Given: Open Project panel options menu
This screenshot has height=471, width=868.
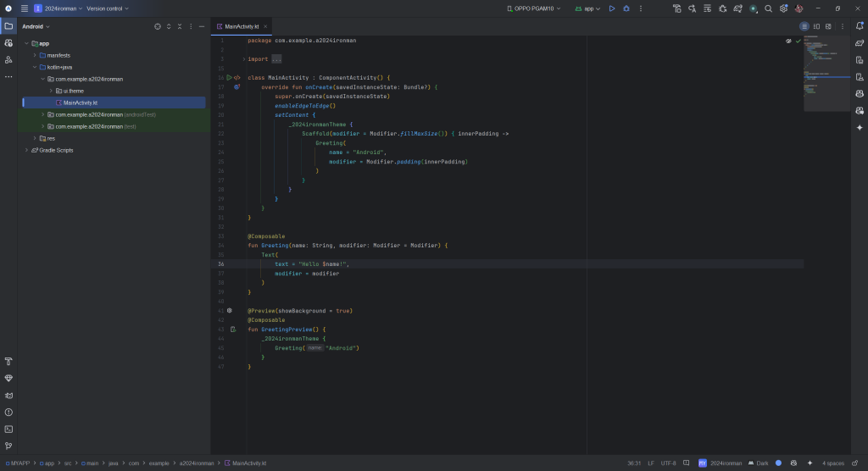Looking at the screenshot, I should click(191, 26).
